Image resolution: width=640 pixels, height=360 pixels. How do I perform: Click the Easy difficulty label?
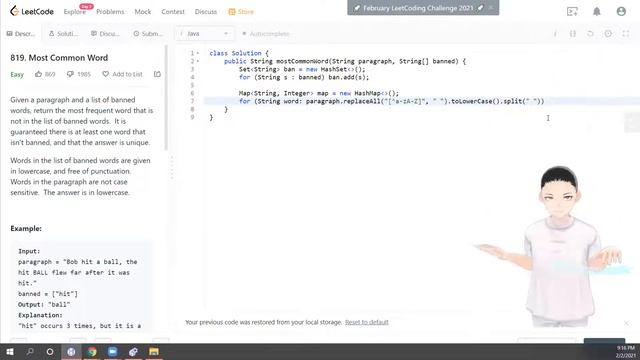pyautogui.click(x=17, y=74)
